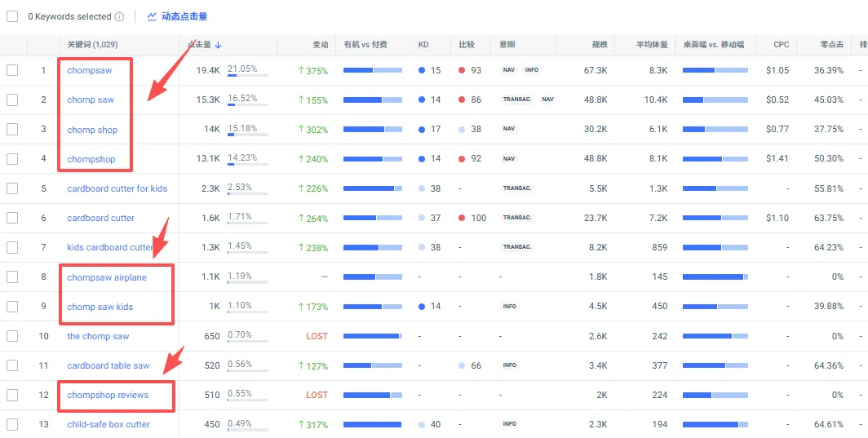Open the chomp saw keyword in row 10
This screenshot has height=438, width=868.
[x=98, y=336]
